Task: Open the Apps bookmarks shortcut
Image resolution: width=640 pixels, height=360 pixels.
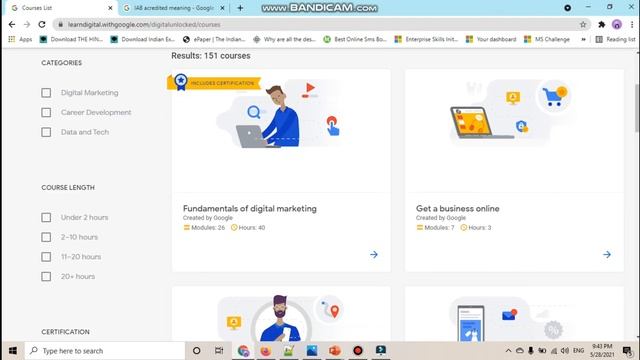Action: coord(20,39)
